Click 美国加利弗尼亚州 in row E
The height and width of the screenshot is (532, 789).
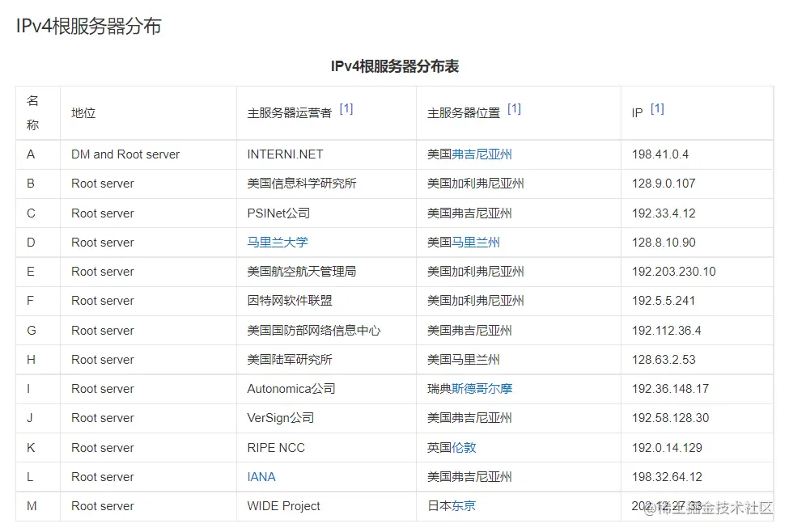tap(476, 272)
